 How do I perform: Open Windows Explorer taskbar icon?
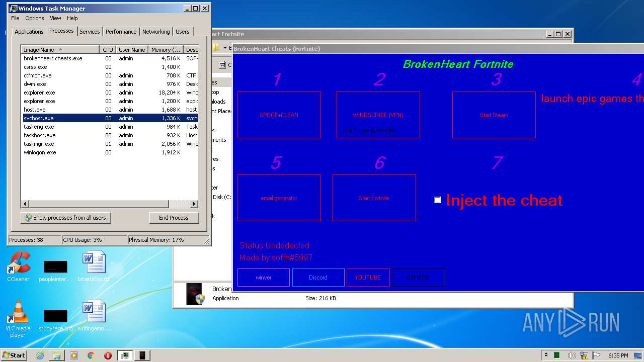click(57, 355)
